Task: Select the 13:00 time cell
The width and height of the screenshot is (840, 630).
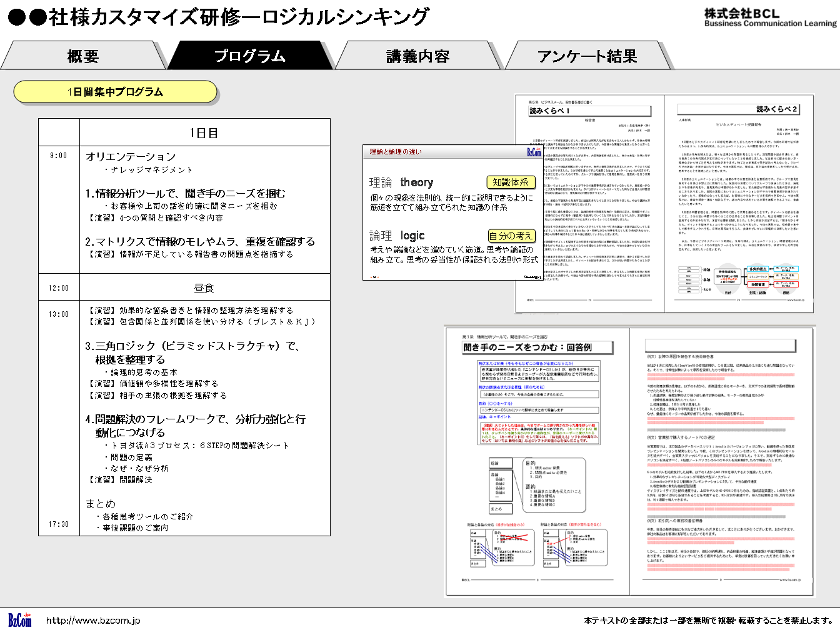Action: [59, 314]
